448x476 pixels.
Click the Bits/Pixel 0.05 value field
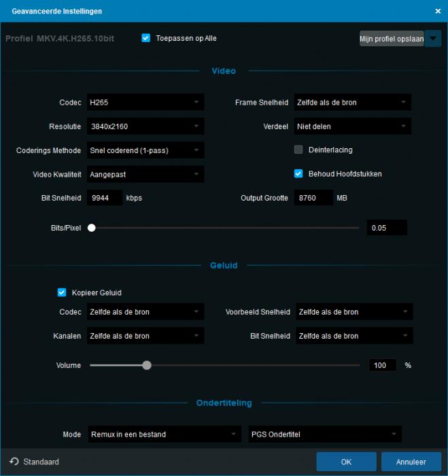(387, 228)
